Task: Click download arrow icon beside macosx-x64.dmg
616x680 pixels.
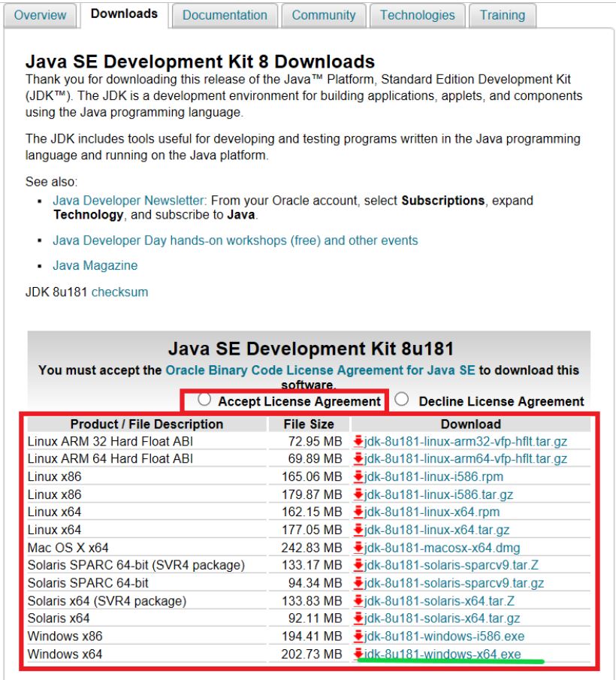Action: pyautogui.click(x=358, y=547)
